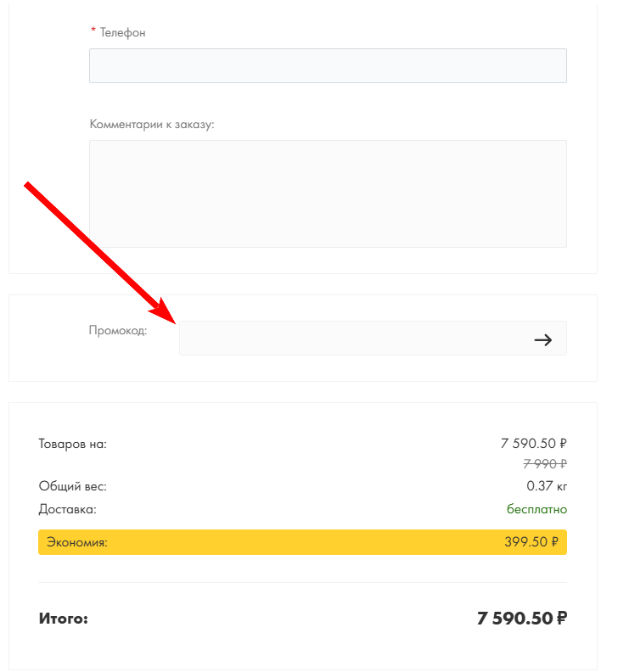The width and height of the screenshot is (618, 672).
Task: Click the Товаров на label
Action: point(72,444)
